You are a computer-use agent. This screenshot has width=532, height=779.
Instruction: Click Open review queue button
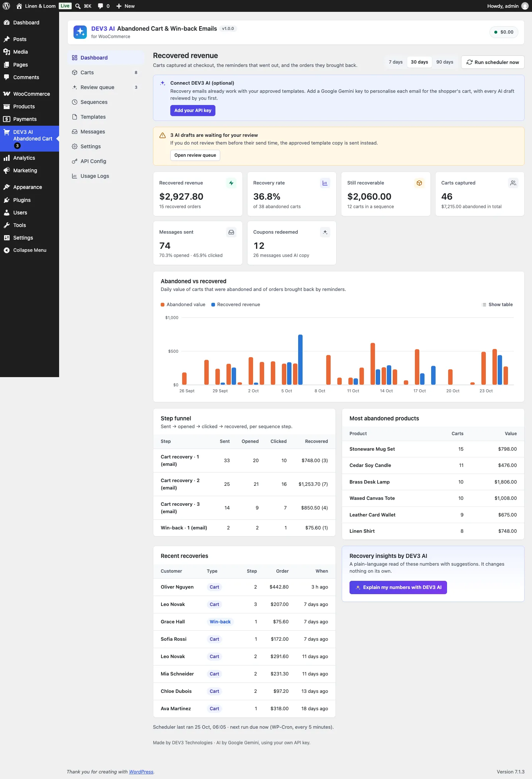(195, 155)
